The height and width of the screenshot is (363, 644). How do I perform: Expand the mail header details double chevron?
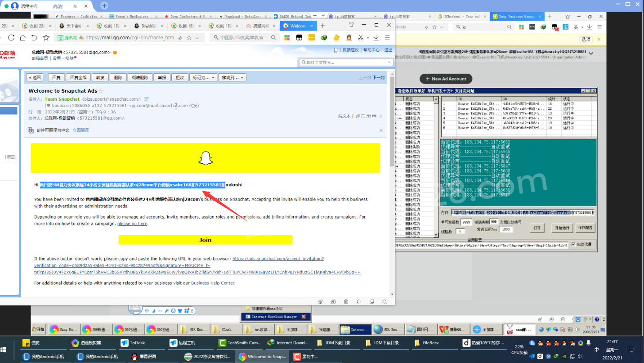pos(381,117)
